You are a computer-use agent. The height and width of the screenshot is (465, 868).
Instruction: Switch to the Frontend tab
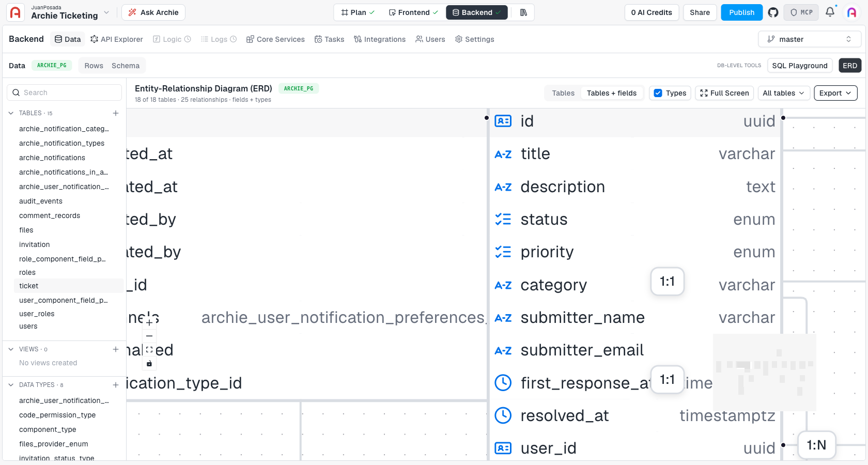coord(413,12)
